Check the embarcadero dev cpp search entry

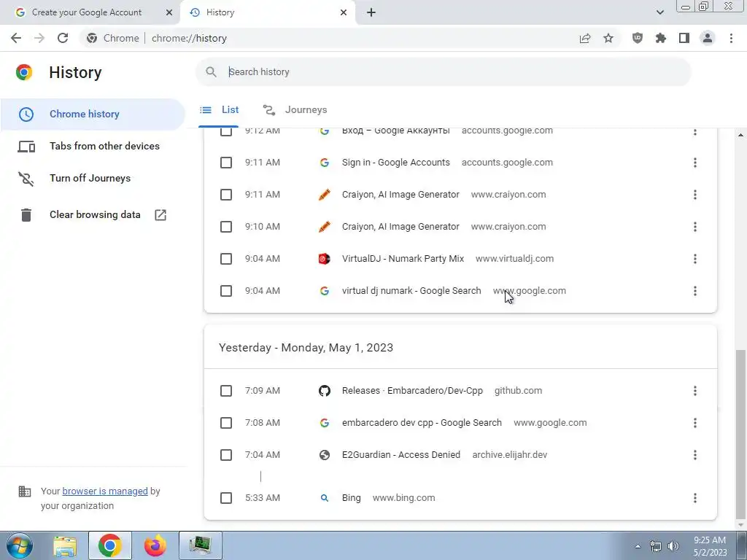226,423
